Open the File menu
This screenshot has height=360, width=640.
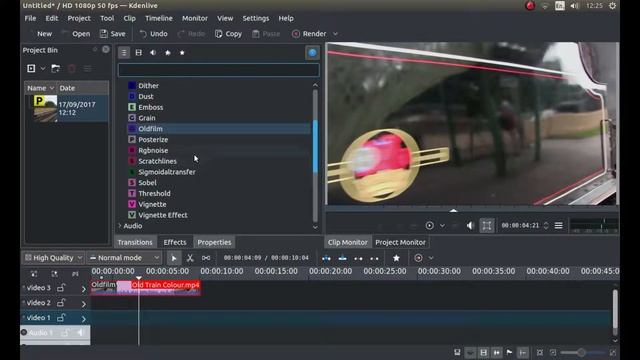30,18
